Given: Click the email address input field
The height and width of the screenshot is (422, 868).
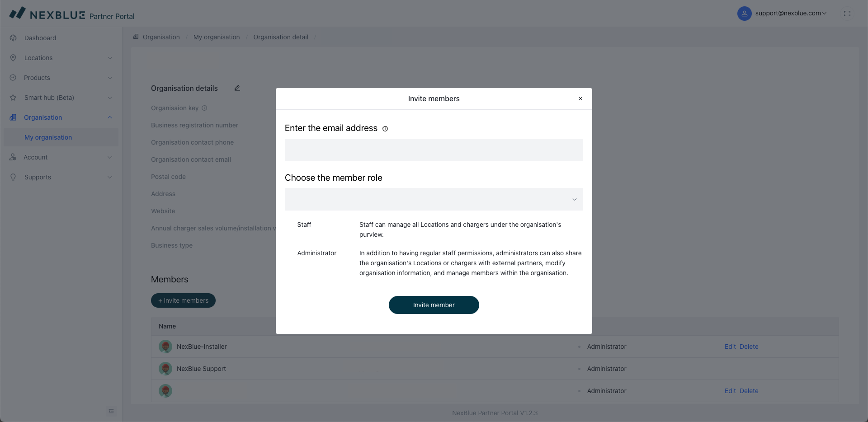Looking at the screenshot, I should click(434, 150).
